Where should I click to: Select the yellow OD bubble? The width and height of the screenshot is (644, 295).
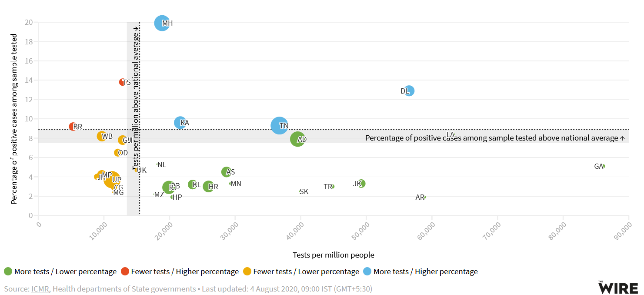coord(117,153)
